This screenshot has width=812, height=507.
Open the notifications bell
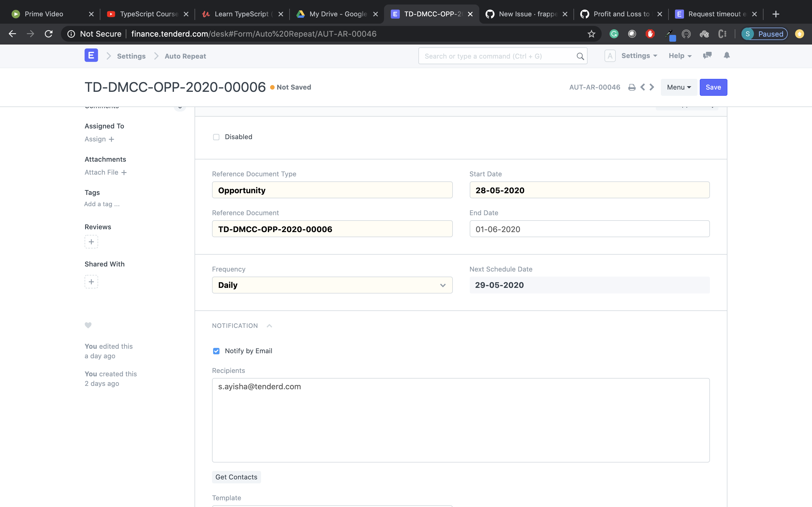[x=727, y=56]
